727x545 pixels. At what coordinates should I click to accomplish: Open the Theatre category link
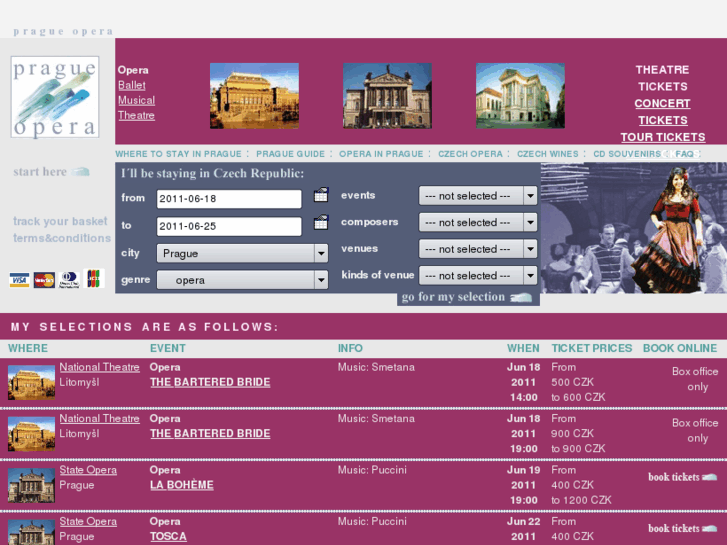click(x=136, y=115)
